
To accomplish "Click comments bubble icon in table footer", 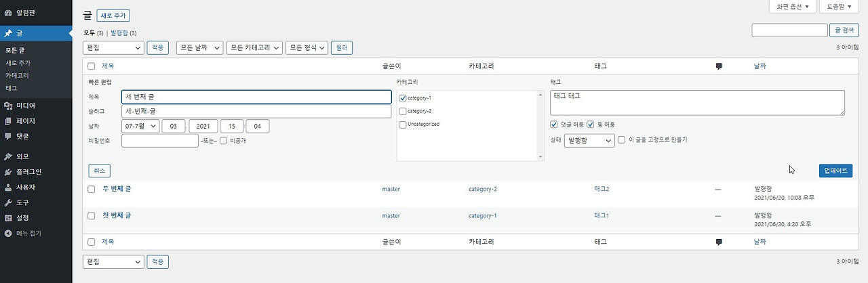I will (719, 242).
